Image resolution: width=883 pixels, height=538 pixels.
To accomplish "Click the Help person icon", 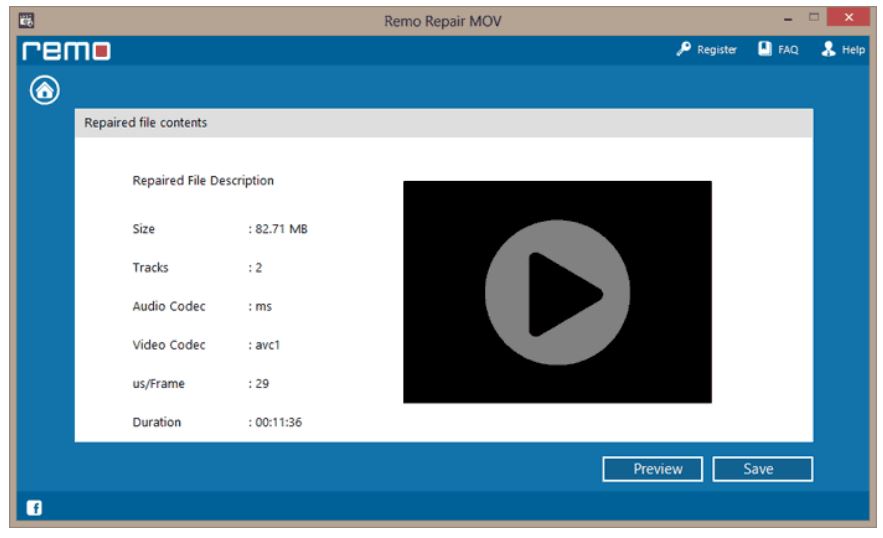I will pos(827,49).
